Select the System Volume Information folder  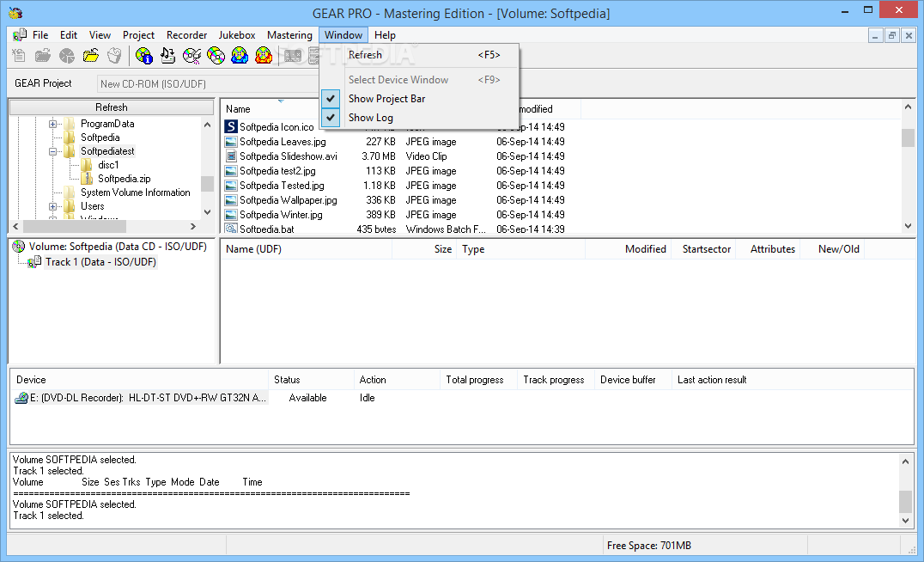coord(136,192)
